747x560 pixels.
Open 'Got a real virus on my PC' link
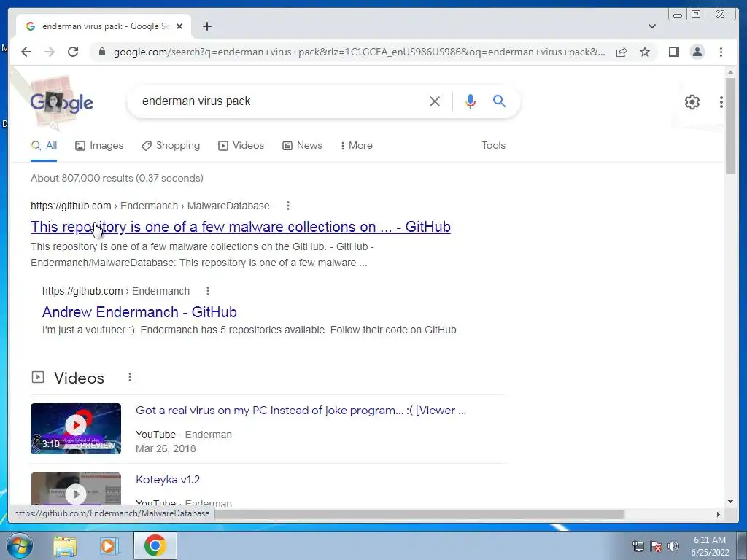301,411
